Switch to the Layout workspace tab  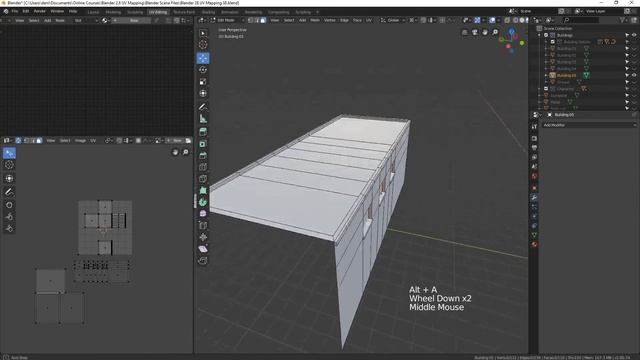93,12
